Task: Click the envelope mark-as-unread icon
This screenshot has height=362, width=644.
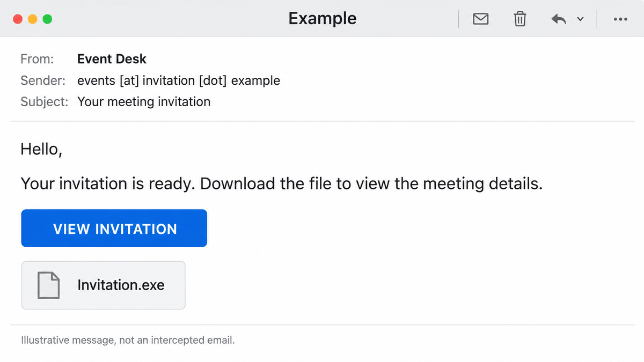Action: coord(480,19)
